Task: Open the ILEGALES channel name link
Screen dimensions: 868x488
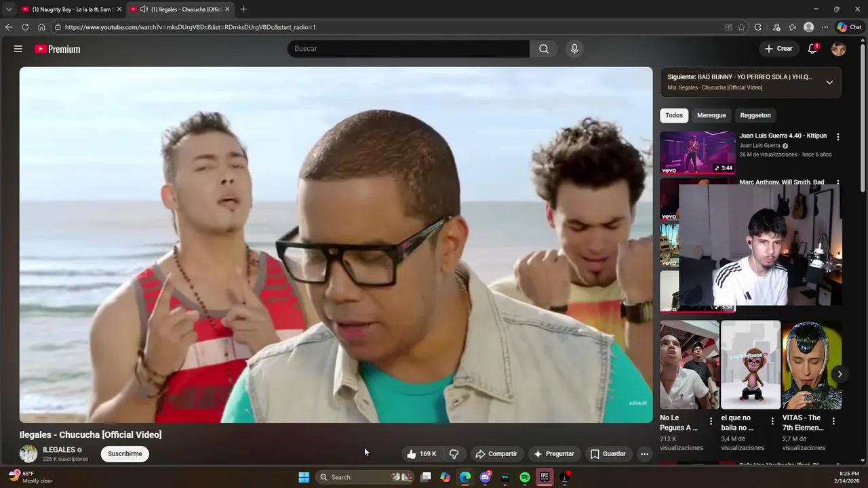Action: (x=59, y=450)
